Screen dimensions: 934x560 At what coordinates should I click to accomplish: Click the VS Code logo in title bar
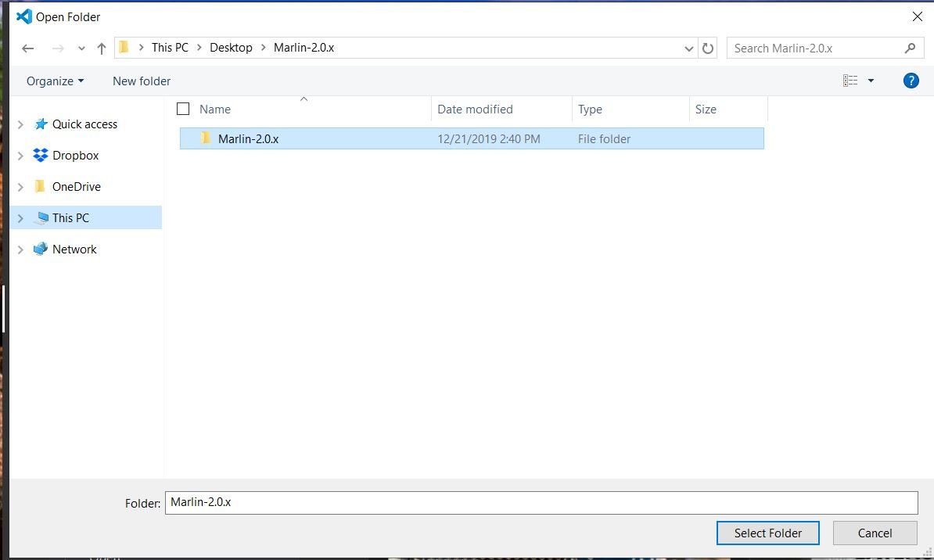[x=23, y=16]
